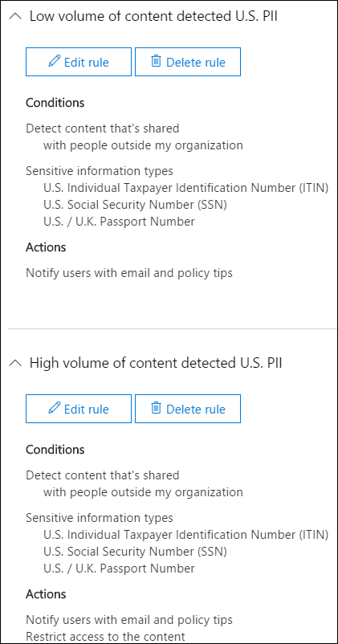The height and width of the screenshot is (644, 338).
Task: Click Social Security Number entry in High volume rule
Action: coord(135,551)
